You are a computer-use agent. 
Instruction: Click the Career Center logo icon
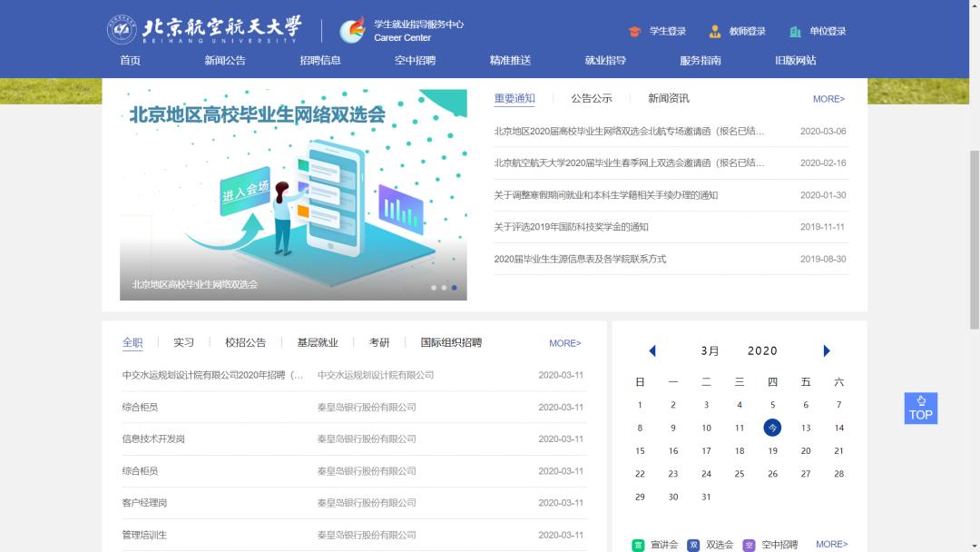[x=352, y=30]
